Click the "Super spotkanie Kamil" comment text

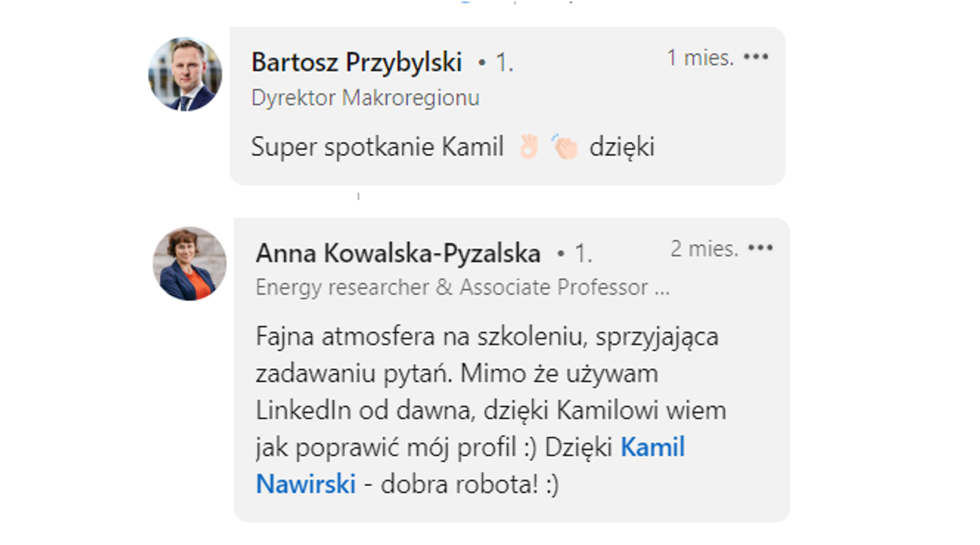377,146
